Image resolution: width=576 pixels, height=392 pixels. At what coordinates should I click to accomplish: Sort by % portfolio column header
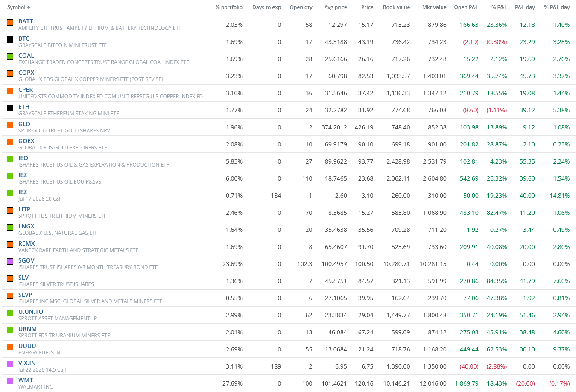point(228,7)
